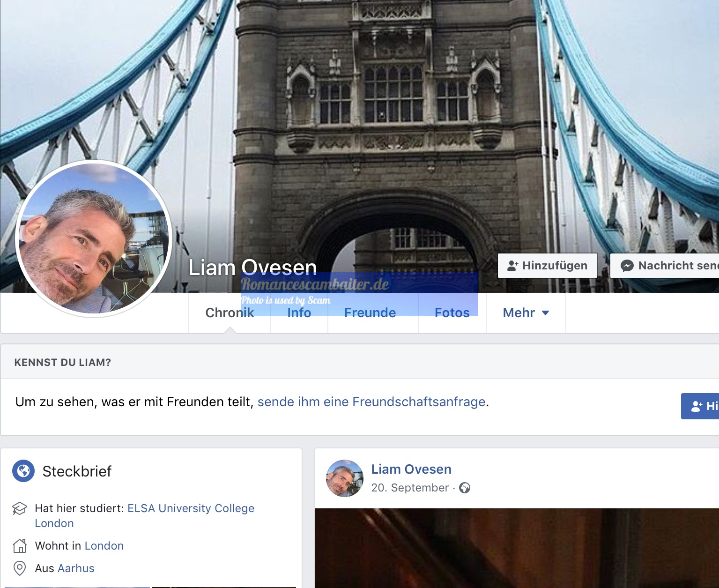Image resolution: width=719 pixels, height=588 pixels.
Task: Click the small avatar on the post
Action: tap(345, 478)
